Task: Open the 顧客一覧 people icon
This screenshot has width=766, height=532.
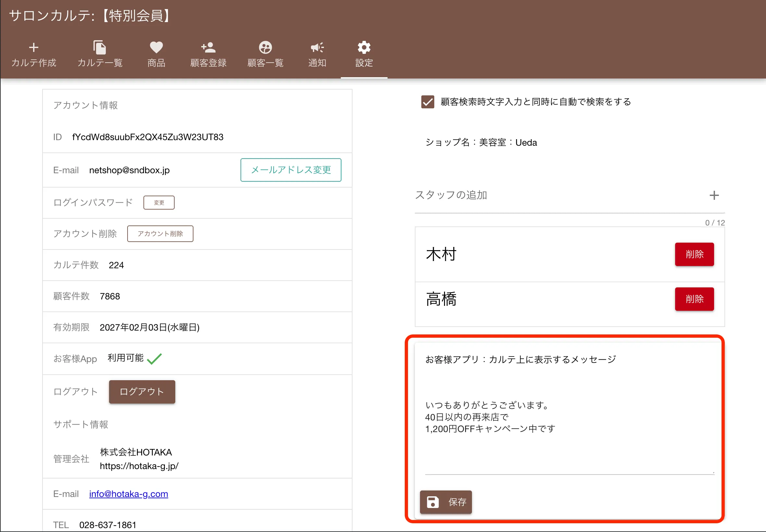Action: tap(265, 47)
